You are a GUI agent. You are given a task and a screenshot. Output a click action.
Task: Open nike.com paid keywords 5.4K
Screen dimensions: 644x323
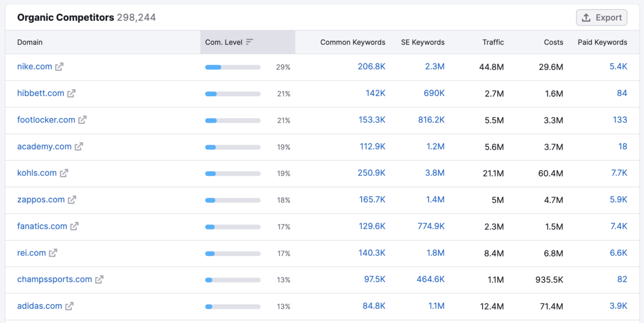pyautogui.click(x=618, y=66)
